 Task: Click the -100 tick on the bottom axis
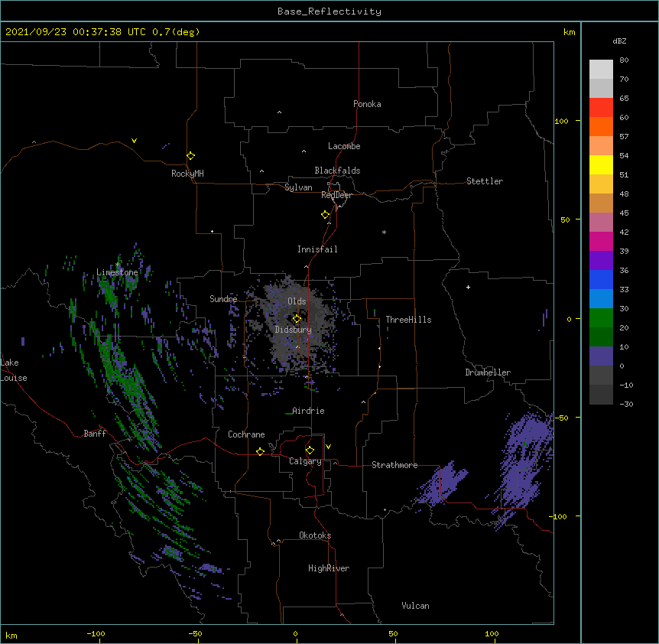tap(96, 633)
